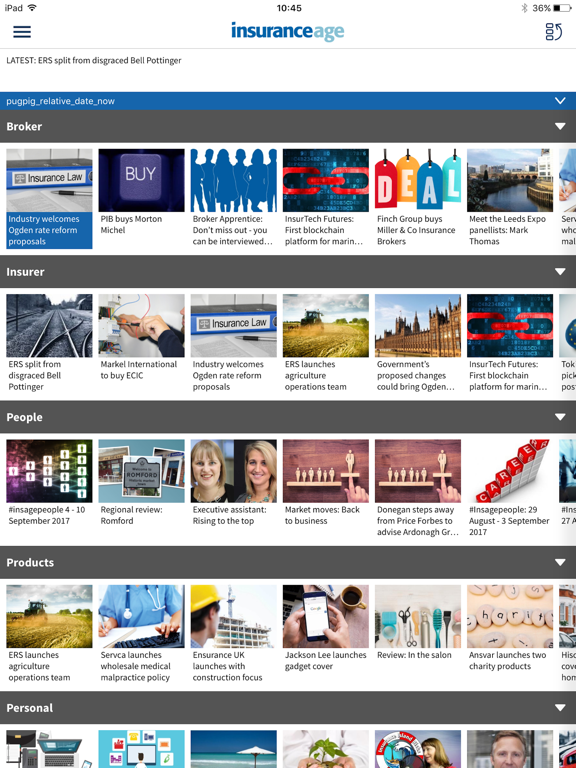
Task: Tap the 10:45 status bar clock
Action: [289, 8]
